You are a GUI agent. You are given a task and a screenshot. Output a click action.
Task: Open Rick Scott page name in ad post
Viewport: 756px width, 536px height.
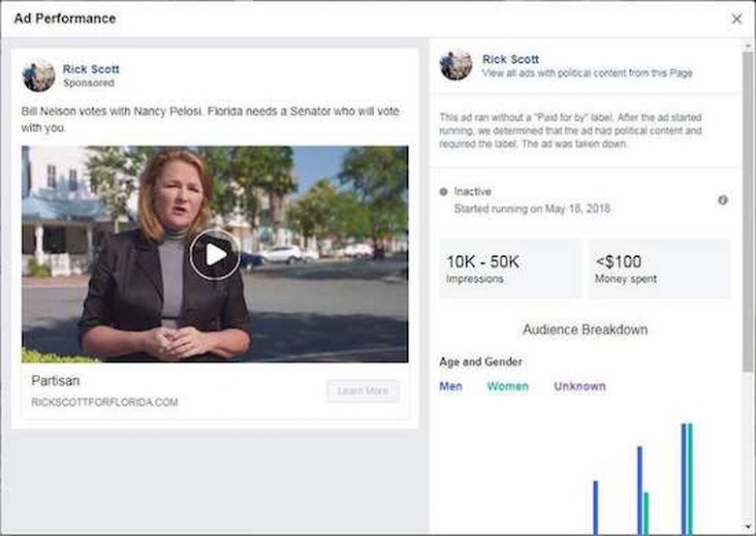point(91,69)
